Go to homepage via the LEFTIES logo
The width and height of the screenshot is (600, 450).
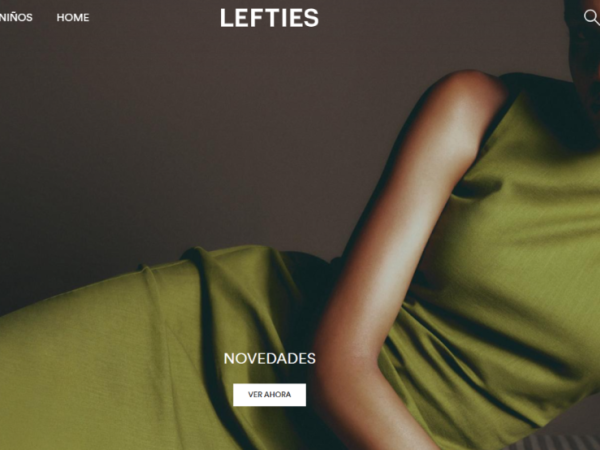pos(269,18)
